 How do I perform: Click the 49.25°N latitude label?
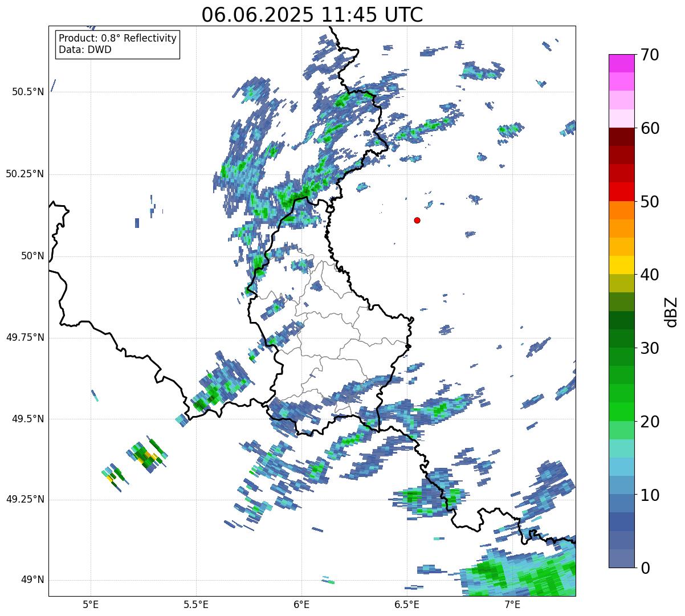pyautogui.click(x=25, y=500)
